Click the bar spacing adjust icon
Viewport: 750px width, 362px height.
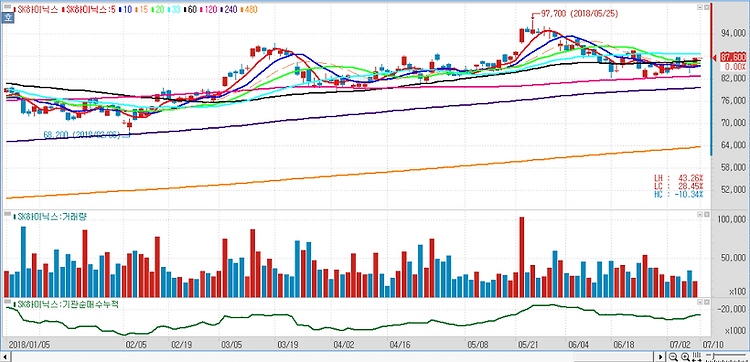[696, 357]
